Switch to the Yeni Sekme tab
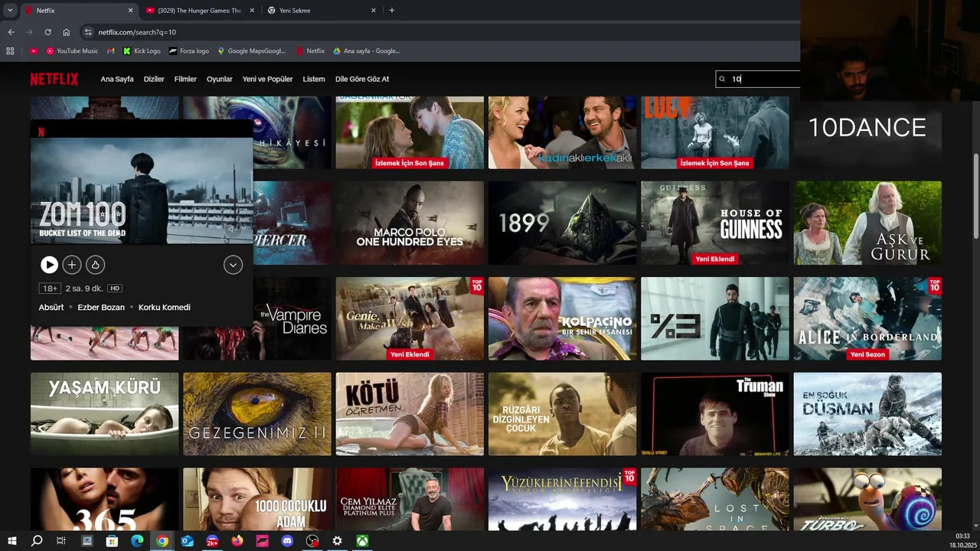This screenshot has height=551, width=980. click(322, 11)
